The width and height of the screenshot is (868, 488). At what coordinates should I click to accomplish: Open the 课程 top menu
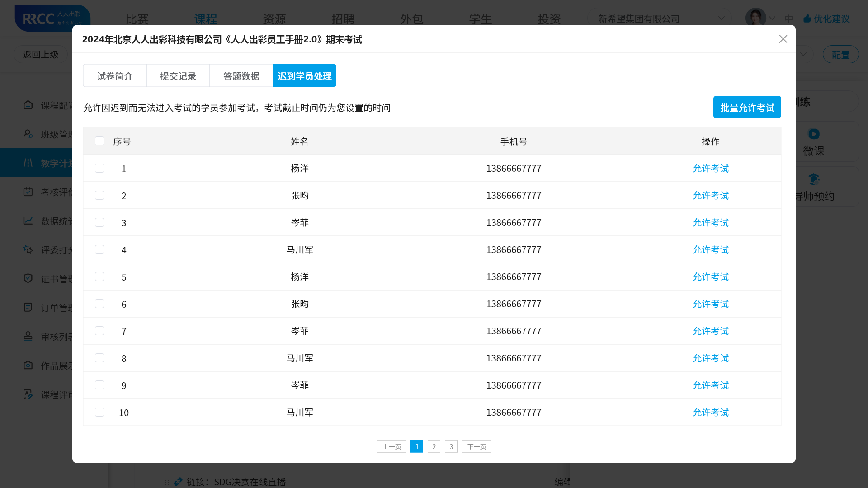[x=206, y=19]
